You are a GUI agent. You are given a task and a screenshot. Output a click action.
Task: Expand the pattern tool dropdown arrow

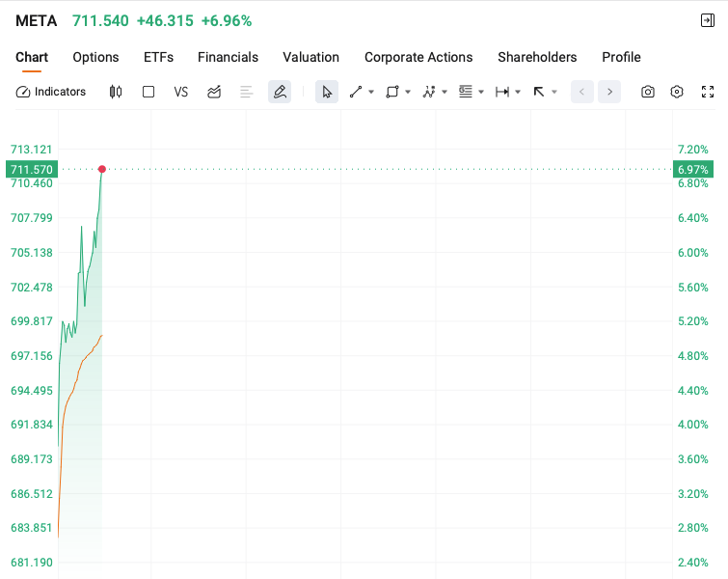pyautogui.click(x=445, y=92)
